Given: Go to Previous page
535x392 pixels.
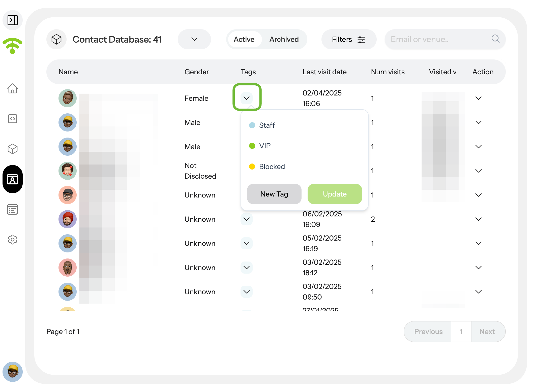Looking at the screenshot, I should (x=428, y=332).
